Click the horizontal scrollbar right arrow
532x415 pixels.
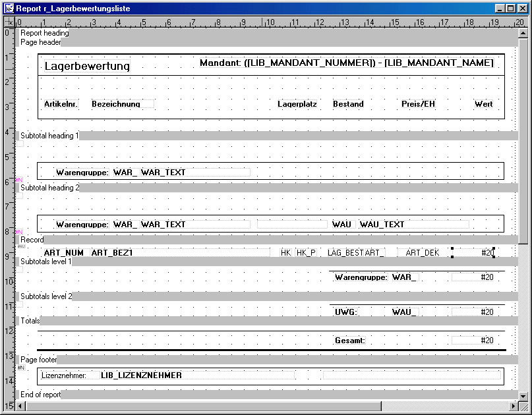click(x=514, y=404)
